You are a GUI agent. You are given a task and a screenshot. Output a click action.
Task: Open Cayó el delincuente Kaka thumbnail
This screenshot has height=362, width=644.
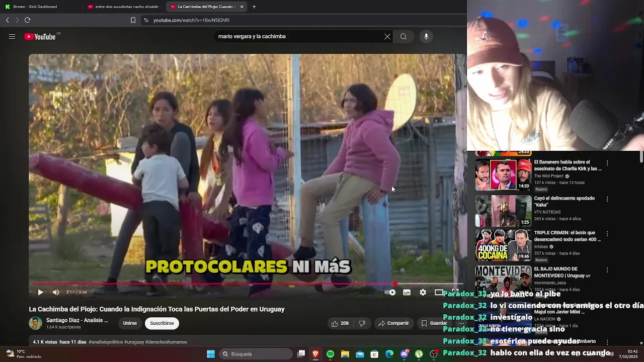click(503, 211)
